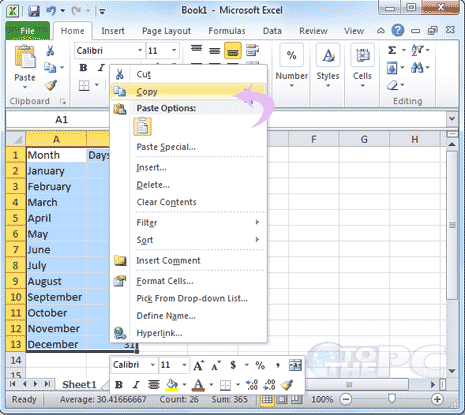Click Accounting dollar format in mini toolbar

[233, 365]
